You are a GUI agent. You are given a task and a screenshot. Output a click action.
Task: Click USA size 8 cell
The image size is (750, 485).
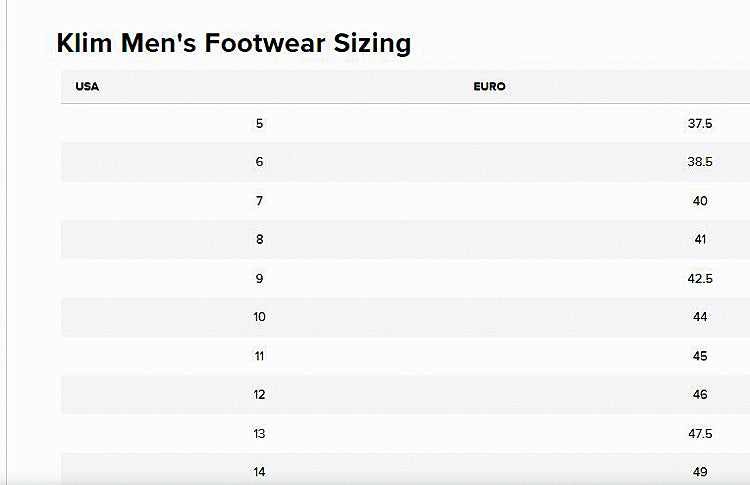[259, 239]
